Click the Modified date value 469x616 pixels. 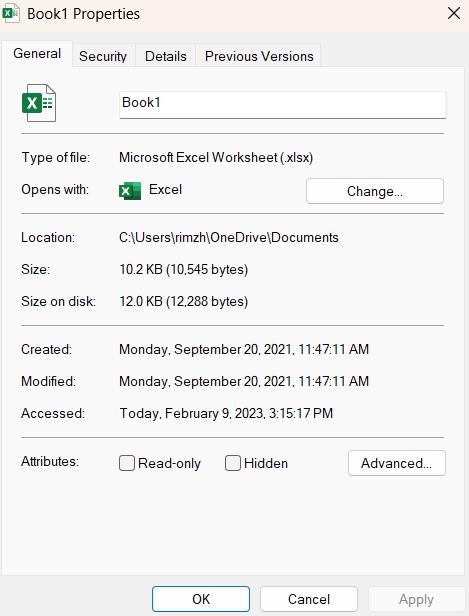coord(244,381)
